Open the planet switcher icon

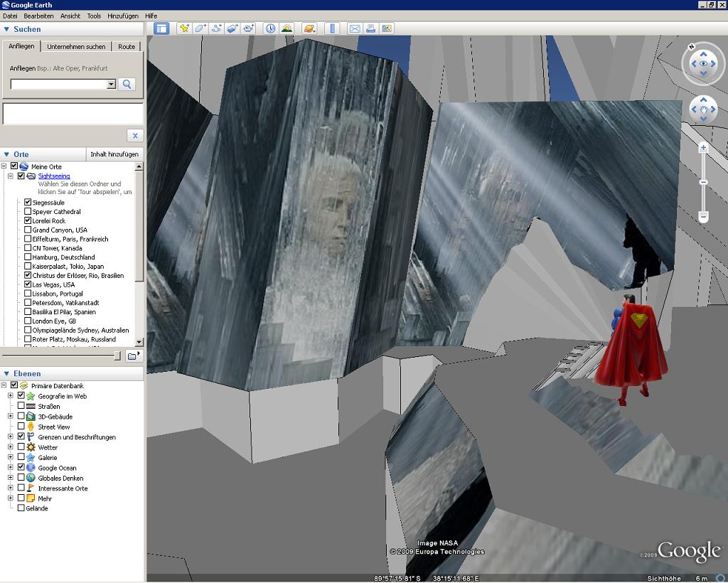309,28
